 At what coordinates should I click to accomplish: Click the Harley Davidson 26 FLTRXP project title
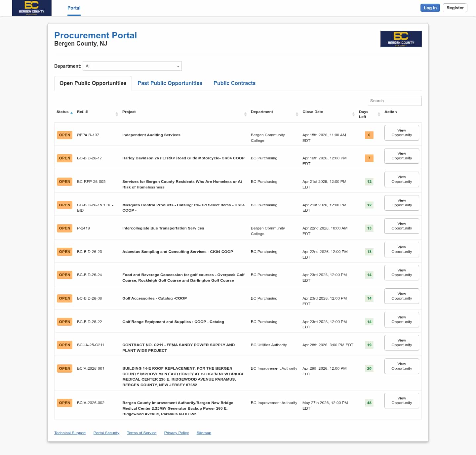(183, 158)
